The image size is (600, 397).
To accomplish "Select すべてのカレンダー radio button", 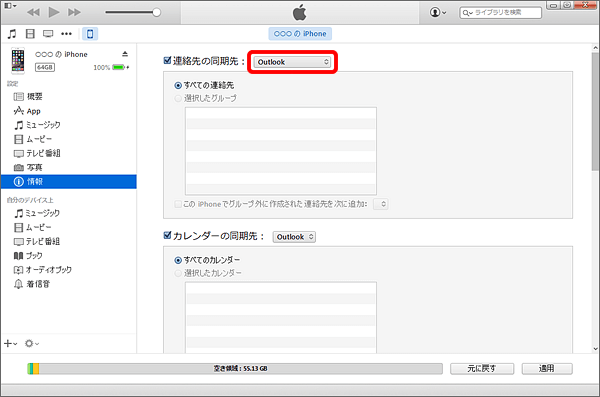I will coord(178,260).
